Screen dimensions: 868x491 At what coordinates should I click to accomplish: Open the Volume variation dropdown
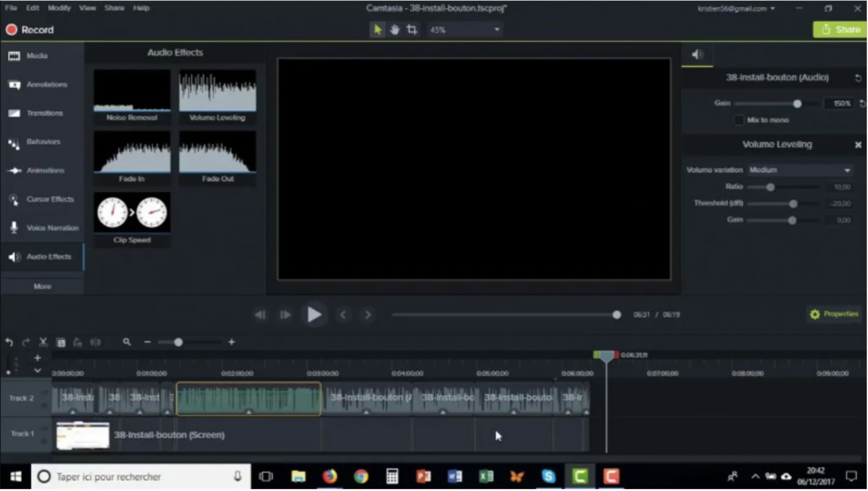[x=800, y=170]
